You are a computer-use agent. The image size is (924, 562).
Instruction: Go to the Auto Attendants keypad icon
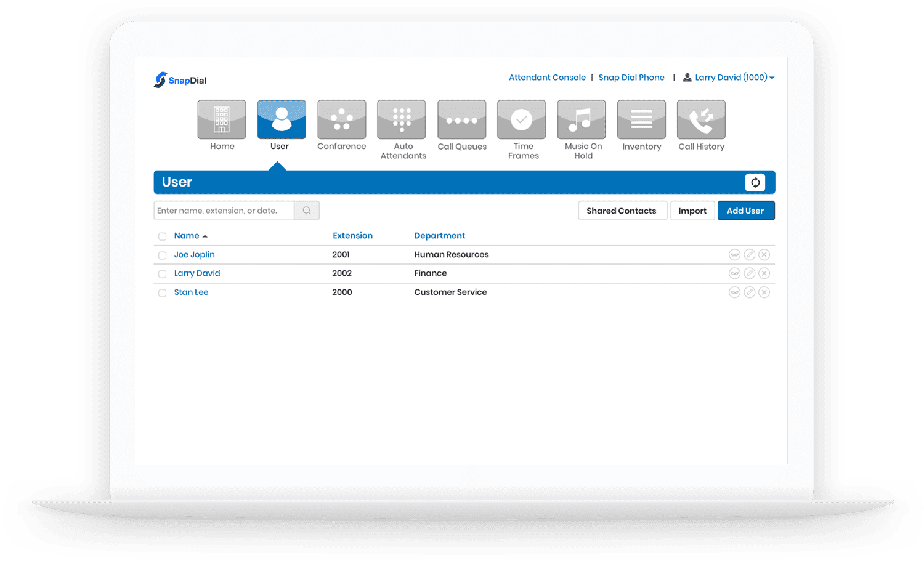[x=402, y=120]
